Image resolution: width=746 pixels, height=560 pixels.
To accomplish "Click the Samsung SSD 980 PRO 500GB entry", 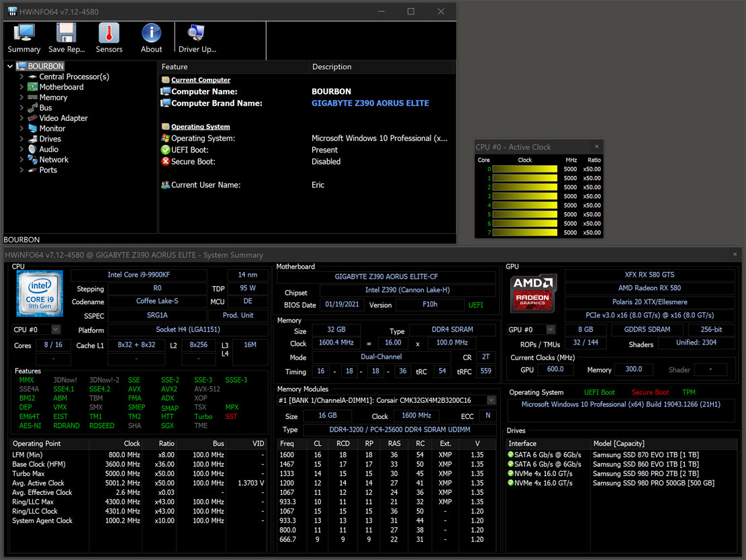I will click(654, 483).
